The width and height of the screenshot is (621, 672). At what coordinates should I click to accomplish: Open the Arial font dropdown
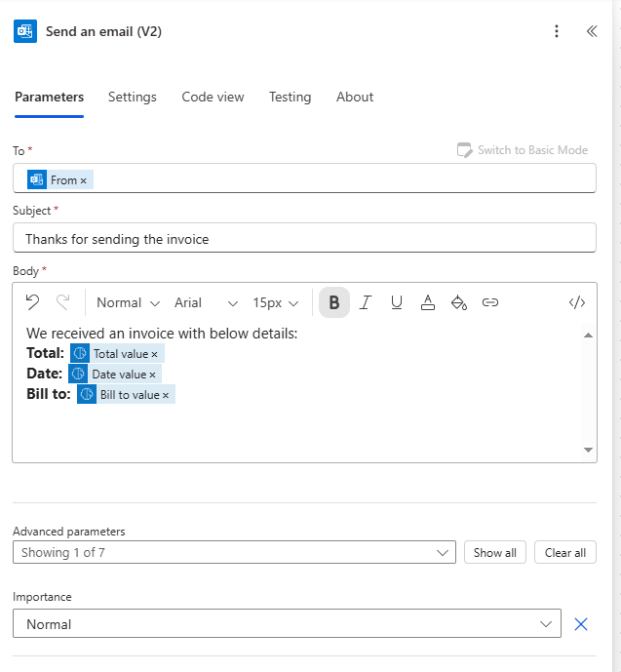pyautogui.click(x=206, y=302)
